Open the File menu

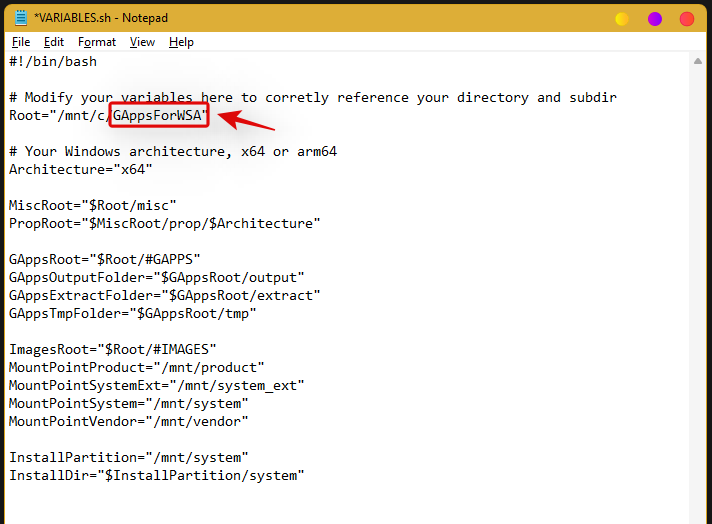(x=21, y=42)
